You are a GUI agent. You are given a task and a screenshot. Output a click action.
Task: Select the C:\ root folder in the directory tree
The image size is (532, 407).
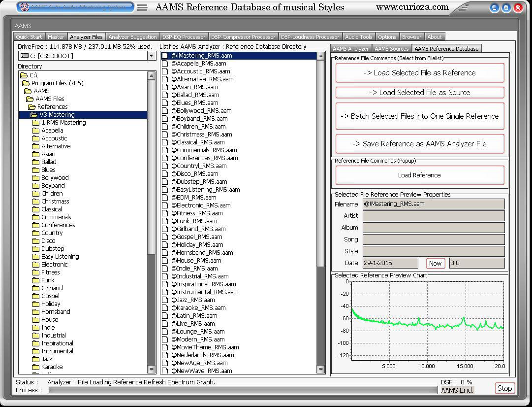point(33,75)
